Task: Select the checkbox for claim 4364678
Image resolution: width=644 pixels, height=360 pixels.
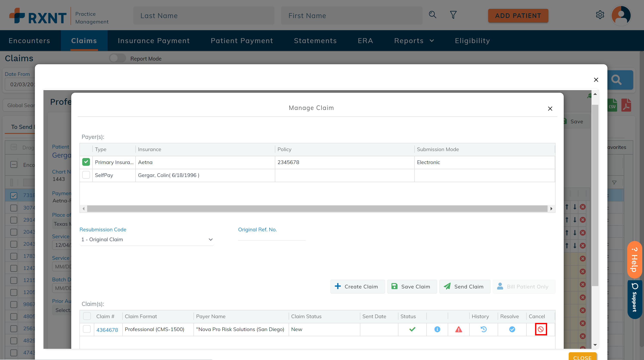Action: click(x=87, y=329)
